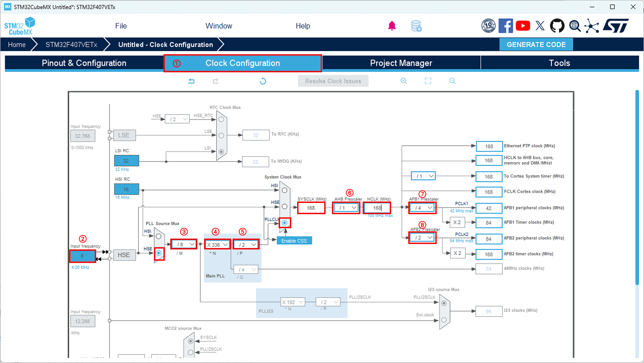Select Ext.clock on I2S source Mux
644x363 pixels.
444,320
